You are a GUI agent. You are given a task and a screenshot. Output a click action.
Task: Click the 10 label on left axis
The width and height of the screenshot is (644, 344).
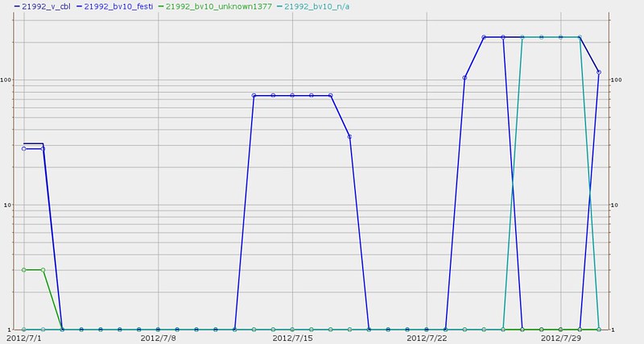(x=7, y=205)
